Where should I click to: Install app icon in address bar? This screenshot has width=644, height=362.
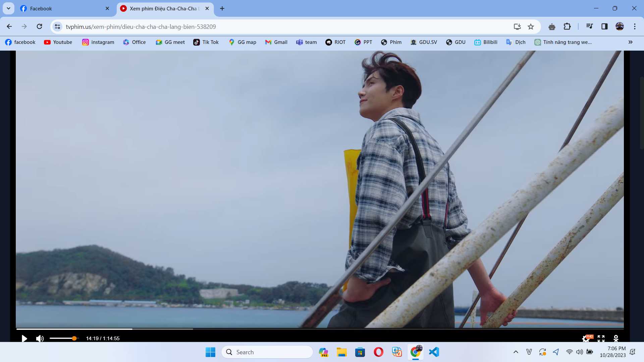(x=517, y=26)
